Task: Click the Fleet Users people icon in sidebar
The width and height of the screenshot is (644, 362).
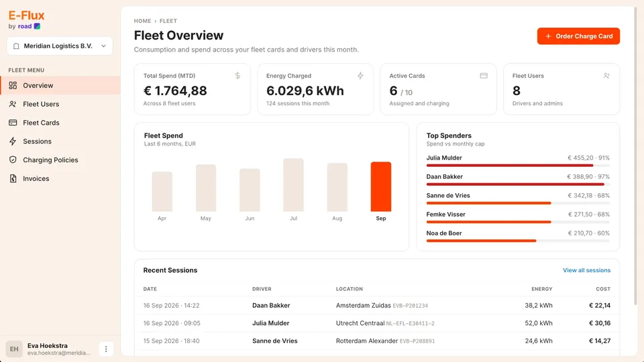Action: [13, 104]
